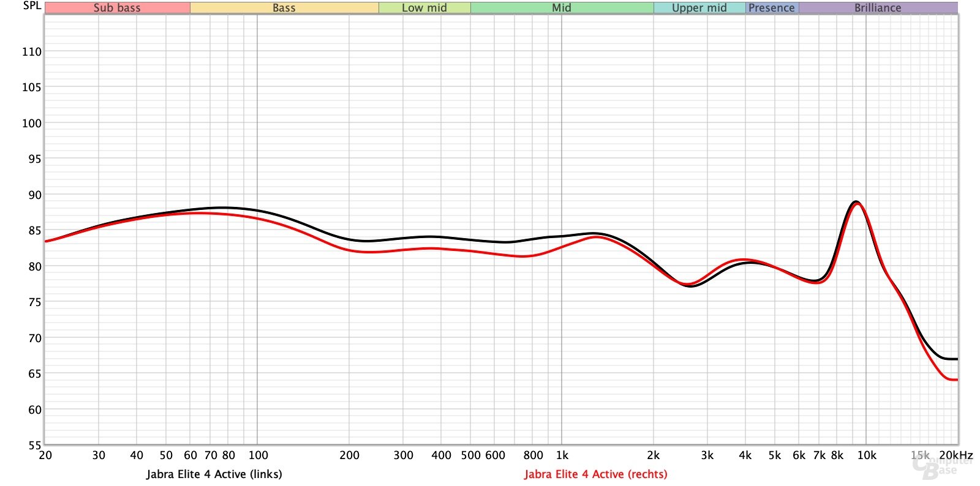Click the 5k frequency axis label
The width and height of the screenshot is (980, 486).
(x=775, y=455)
